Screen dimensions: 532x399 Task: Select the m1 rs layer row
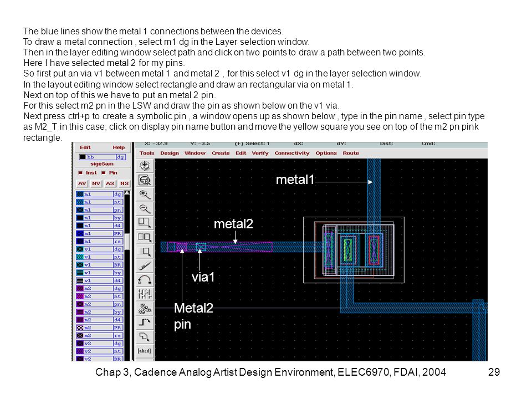click(99, 241)
